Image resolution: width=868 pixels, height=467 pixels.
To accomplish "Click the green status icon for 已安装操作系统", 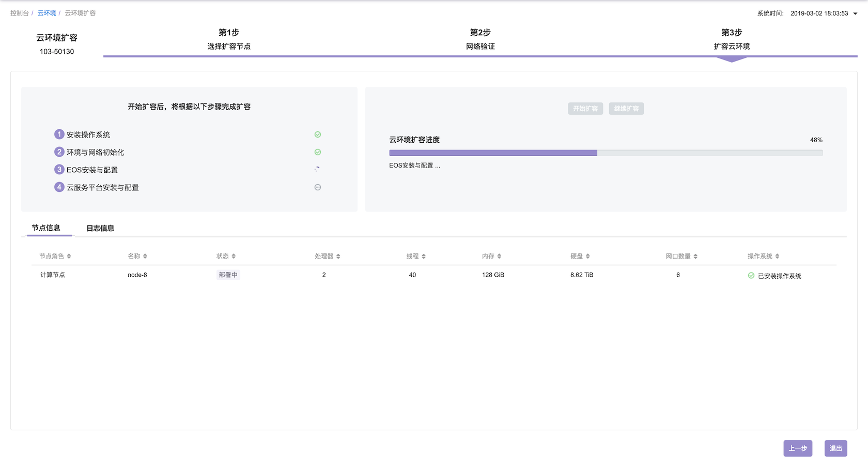I will (x=751, y=276).
